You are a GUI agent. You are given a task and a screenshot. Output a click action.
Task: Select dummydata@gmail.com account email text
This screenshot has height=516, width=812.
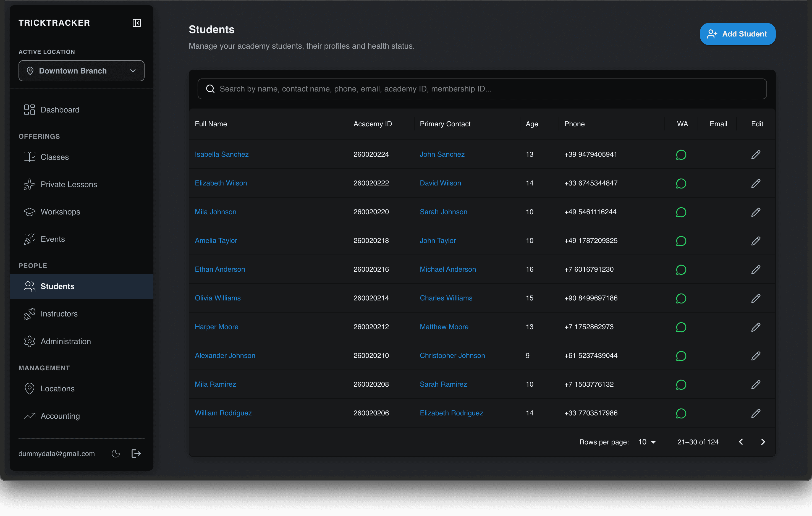point(57,454)
